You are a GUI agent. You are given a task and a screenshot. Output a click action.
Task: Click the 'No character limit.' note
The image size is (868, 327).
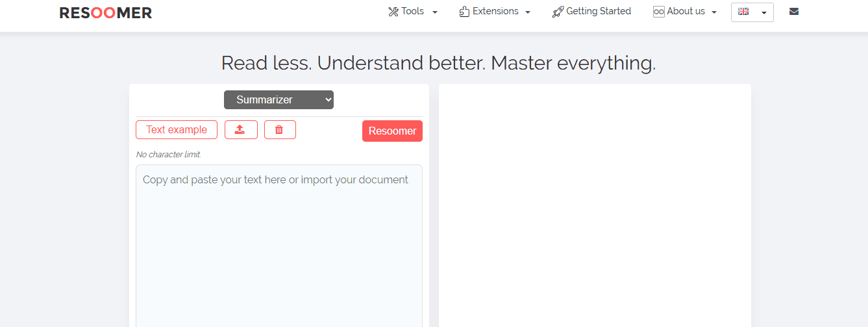coord(169,155)
